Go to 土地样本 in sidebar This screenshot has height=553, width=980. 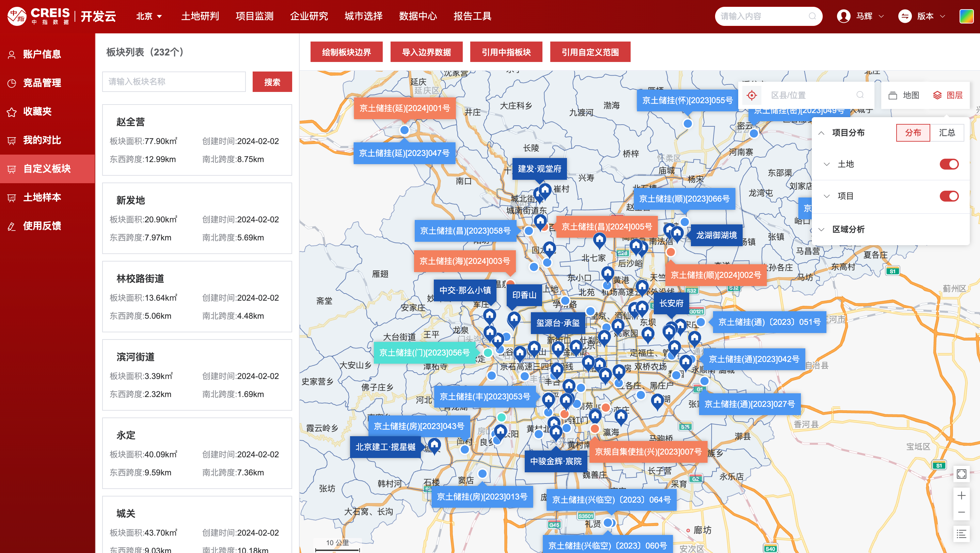[x=42, y=197]
